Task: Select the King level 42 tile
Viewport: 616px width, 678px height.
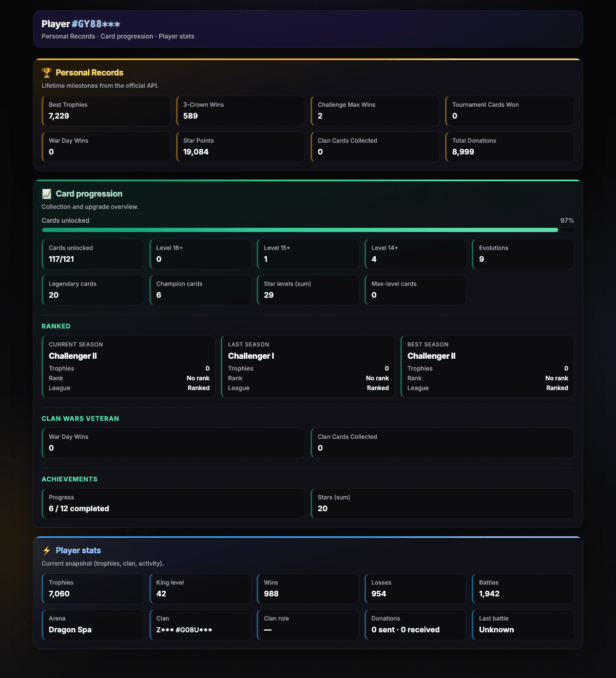Action: (200, 589)
